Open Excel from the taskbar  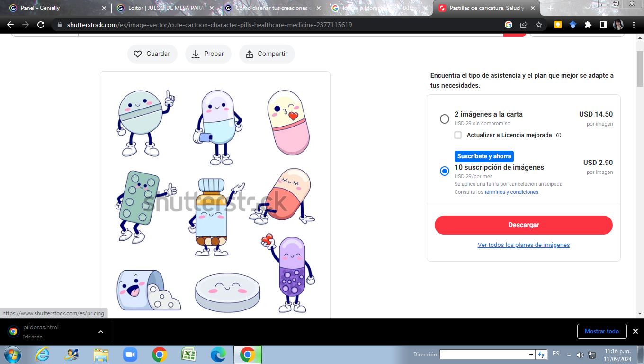click(x=189, y=355)
